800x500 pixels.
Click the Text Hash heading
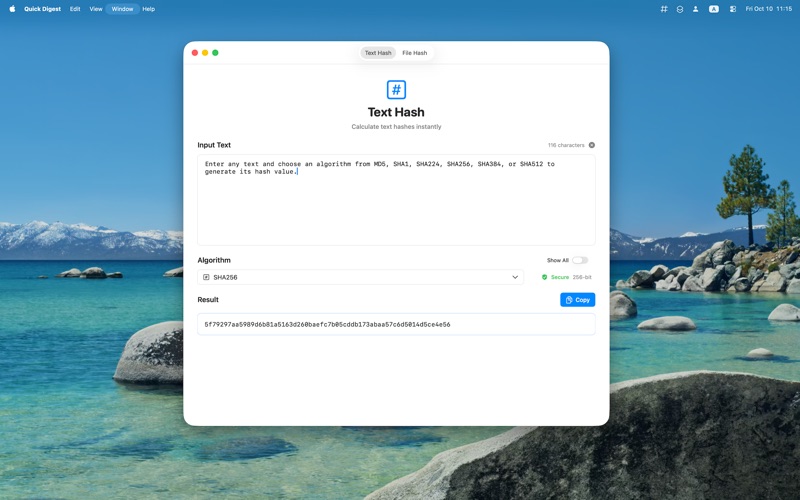(396, 112)
